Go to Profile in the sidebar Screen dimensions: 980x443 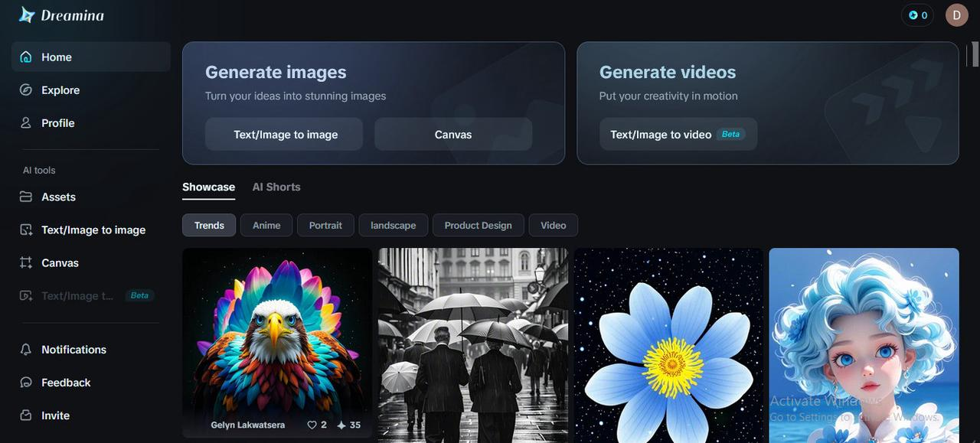(x=91, y=122)
